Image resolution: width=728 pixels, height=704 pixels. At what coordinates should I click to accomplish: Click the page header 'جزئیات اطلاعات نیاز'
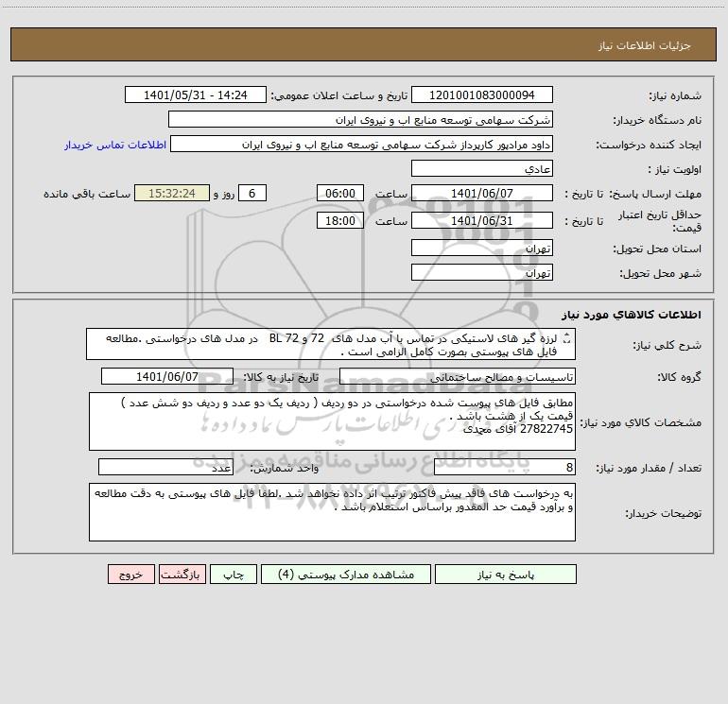point(645,45)
